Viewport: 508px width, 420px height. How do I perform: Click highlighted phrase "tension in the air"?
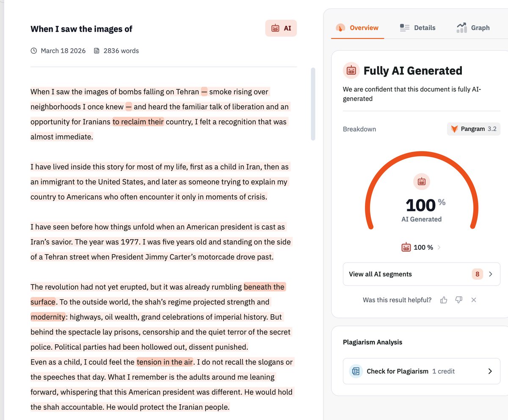pyautogui.click(x=165, y=362)
